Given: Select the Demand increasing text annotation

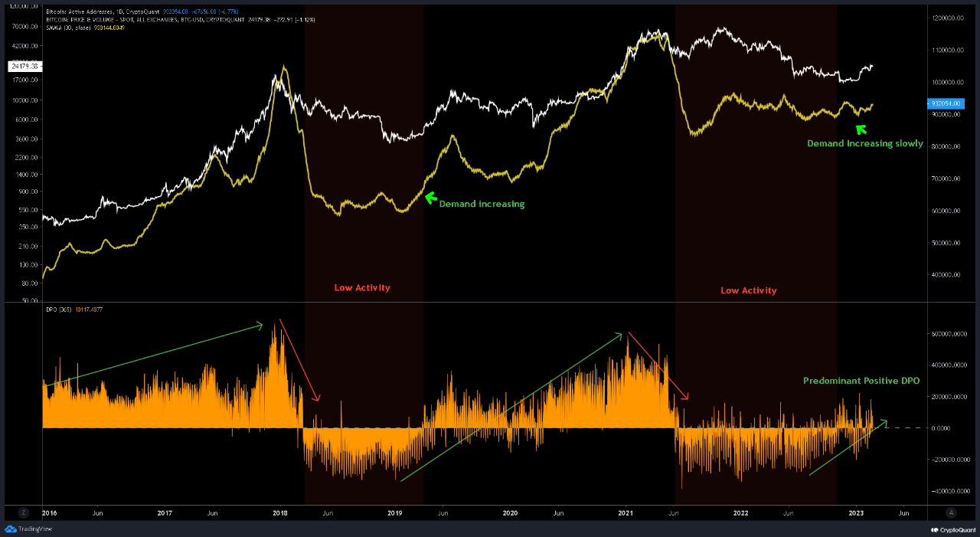Looking at the screenshot, I should 482,205.
